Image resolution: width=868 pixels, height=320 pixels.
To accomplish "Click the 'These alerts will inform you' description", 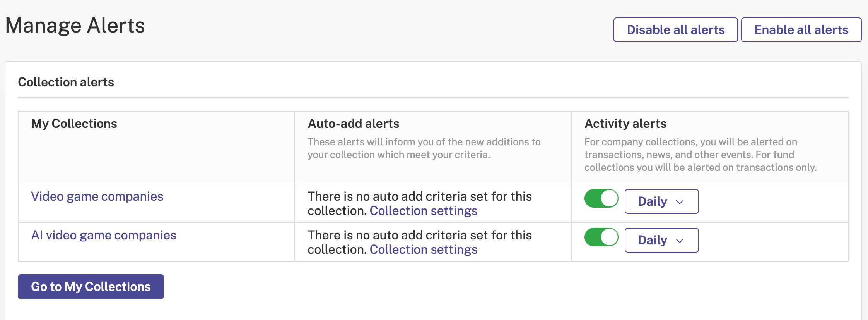I will pyautogui.click(x=424, y=148).
